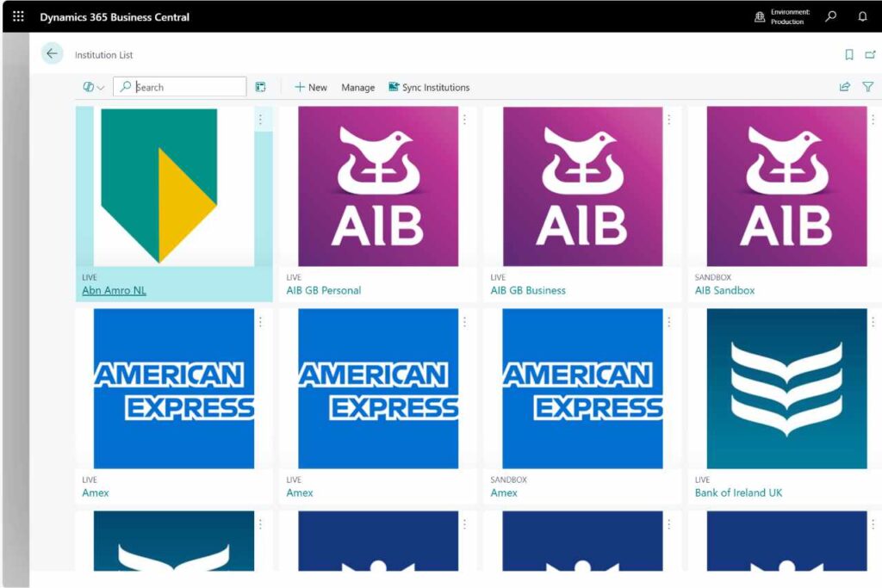Click the back arrow button
882x588 pixels.
point(52,53)
